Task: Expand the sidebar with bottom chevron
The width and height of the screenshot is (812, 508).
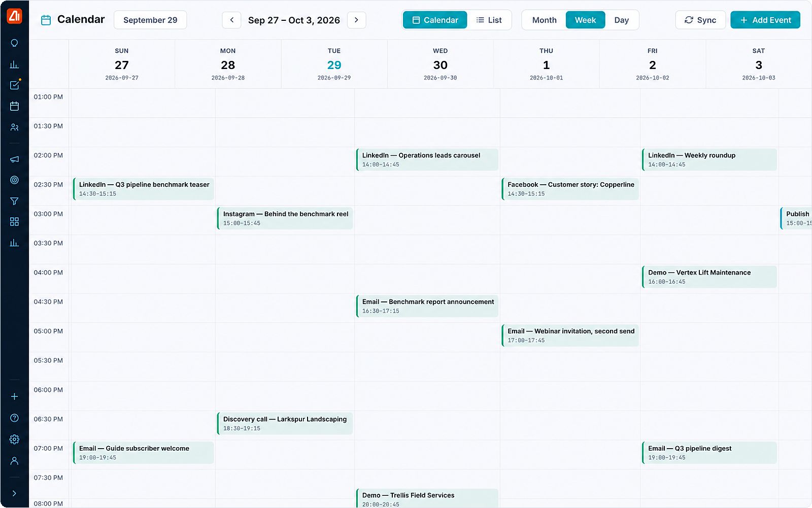Action: 14,493
